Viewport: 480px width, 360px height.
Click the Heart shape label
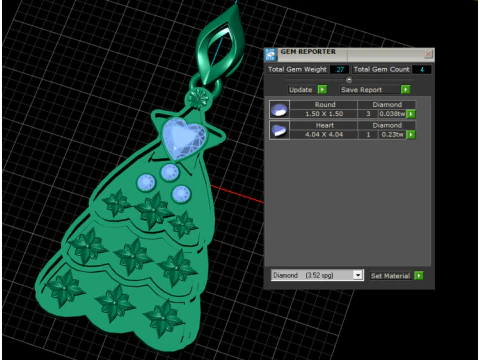(x=325, y=125)
